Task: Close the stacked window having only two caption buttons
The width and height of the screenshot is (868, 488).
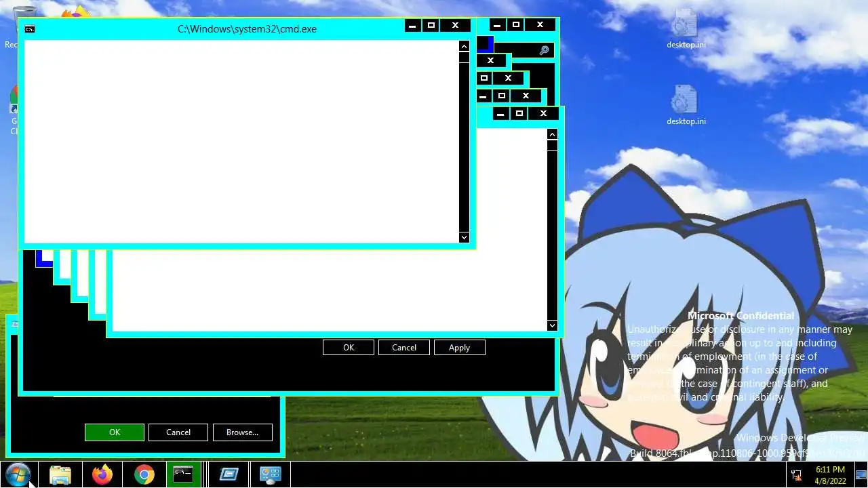Action: (508, 78)
